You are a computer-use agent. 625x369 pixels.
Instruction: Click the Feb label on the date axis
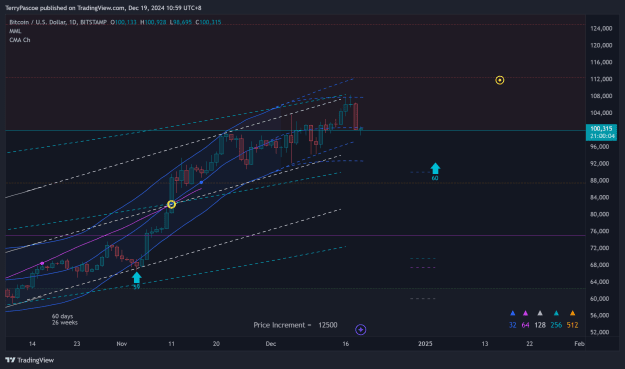pyautogui.click(x=579, y=344)
